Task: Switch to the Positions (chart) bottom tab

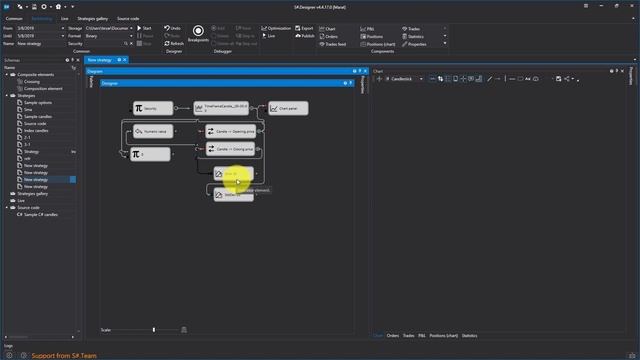Action: [x=444, y=336]
